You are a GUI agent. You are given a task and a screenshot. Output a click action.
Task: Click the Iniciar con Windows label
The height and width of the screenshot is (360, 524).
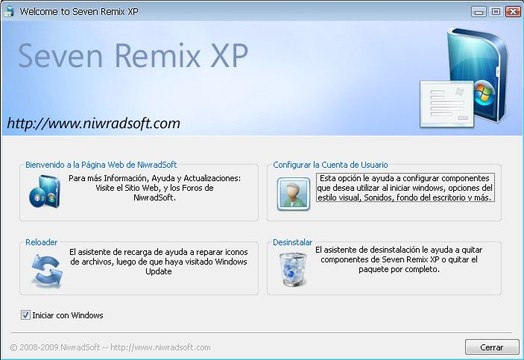[68, 315]
